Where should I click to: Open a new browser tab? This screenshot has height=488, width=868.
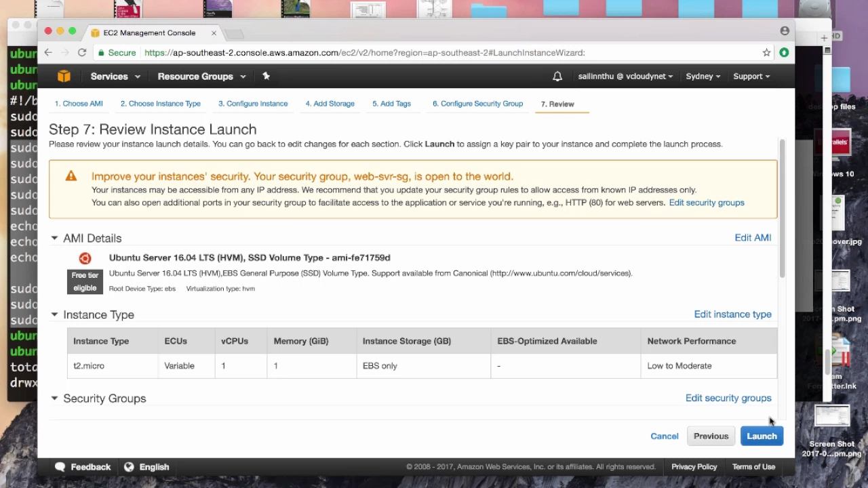pos(233,33)
